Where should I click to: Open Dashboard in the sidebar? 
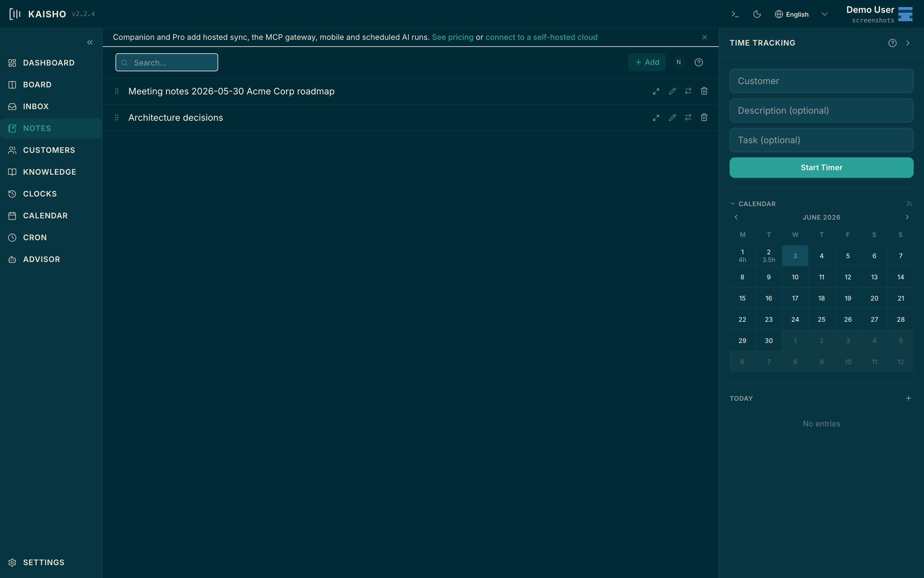pyautogui.click(x=51, y=63)
